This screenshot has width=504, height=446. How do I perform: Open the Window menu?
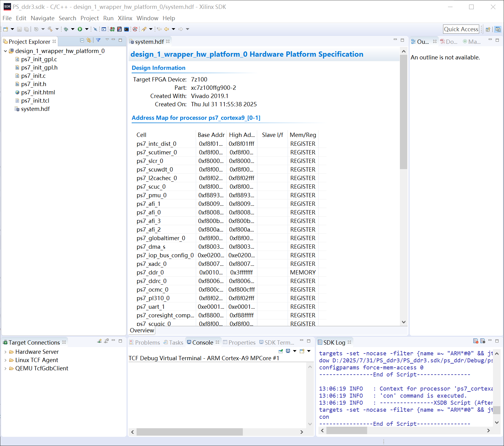(147, 18)
